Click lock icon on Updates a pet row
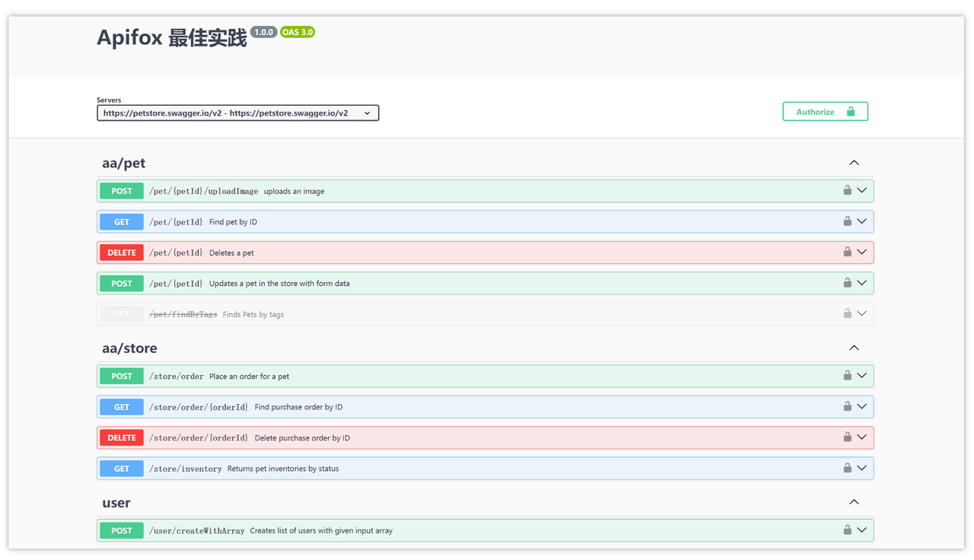Image resolution: width=974 pixels, height=560 pixels. click(x=847, y=282)
